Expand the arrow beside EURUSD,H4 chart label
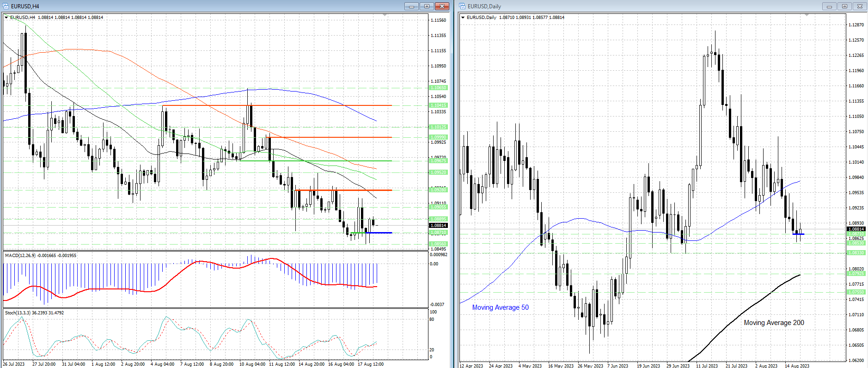Image resolution: width=868 pixels, height=368 pixels. coord(6,17)
